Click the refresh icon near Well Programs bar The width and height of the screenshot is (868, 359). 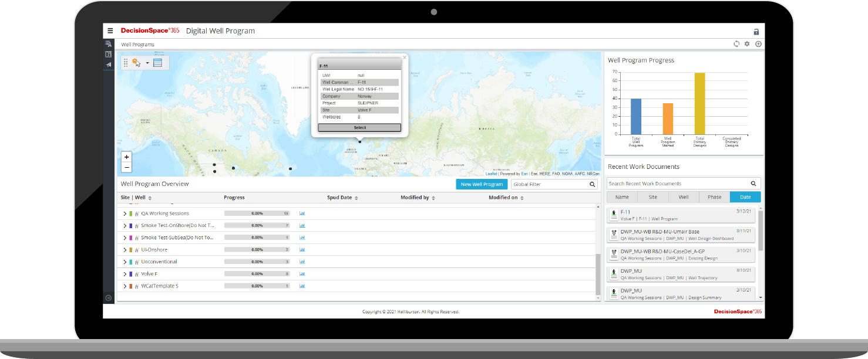tap(736, 44)
